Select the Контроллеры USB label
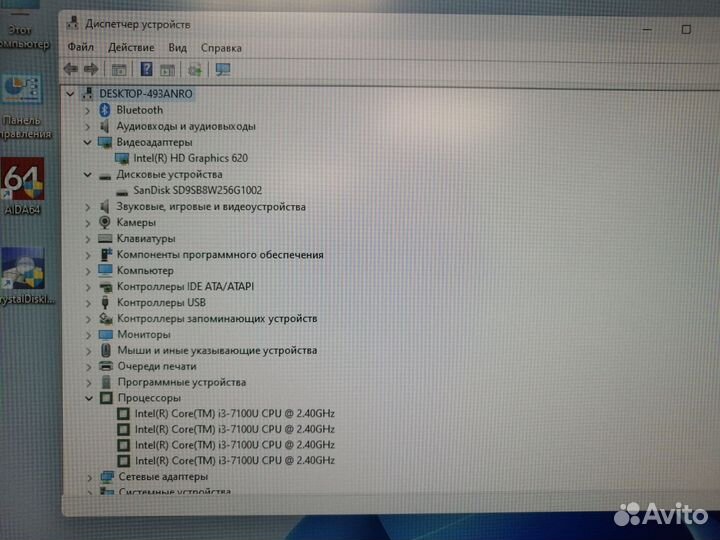Screen dimensions: 720x540 click(161, 302)
